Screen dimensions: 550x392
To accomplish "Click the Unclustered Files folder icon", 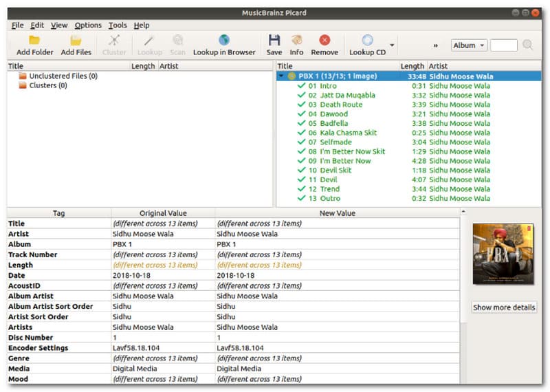I will pos(23,76).
